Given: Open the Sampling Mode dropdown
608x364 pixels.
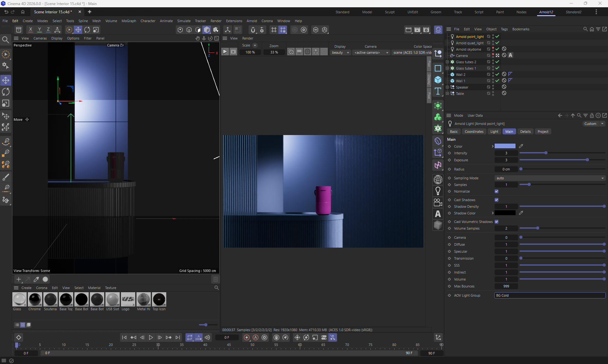Looking at the screenshot, I should click(550, 178).
